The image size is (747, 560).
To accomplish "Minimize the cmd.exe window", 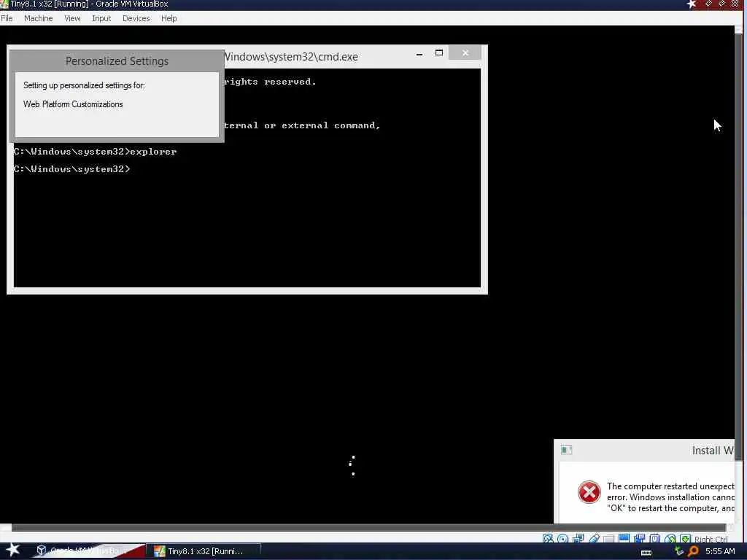I will [x=419, y=54].
